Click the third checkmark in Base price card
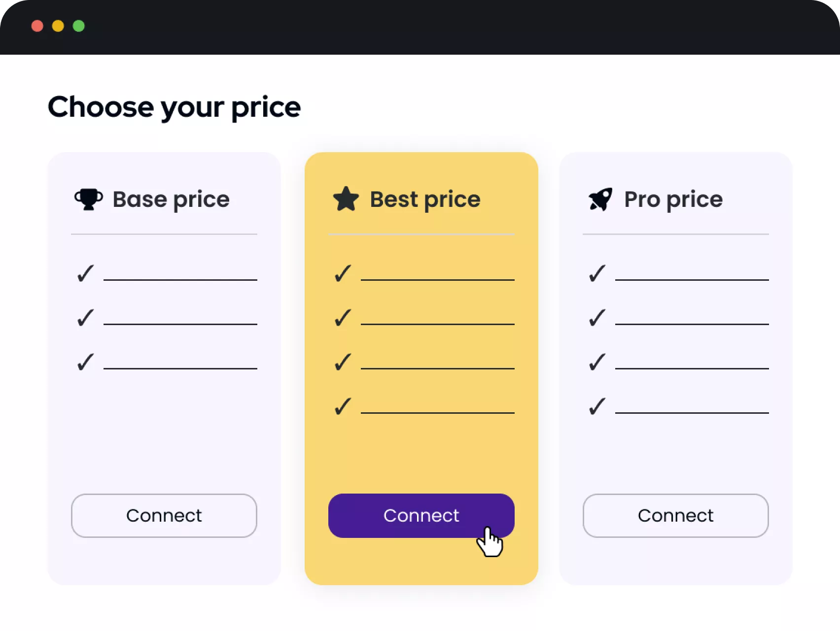This screenshot has width=840, height=631. 85,362
